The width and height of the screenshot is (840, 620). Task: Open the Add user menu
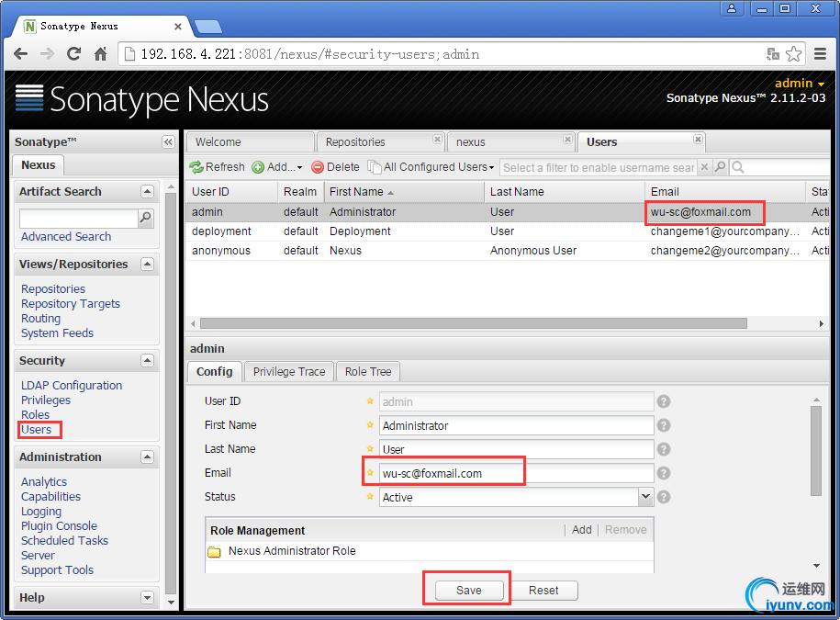pyautogui.click(x=277, y=167)
